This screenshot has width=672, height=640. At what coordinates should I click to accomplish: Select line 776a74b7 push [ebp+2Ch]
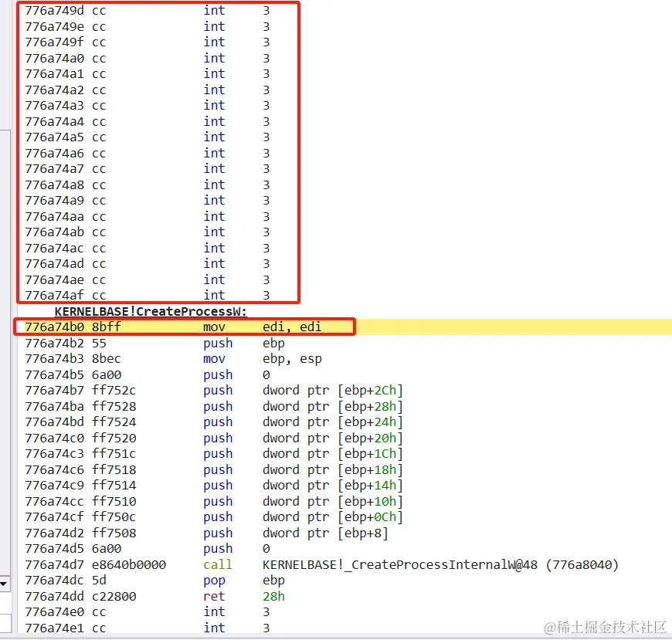point(214,391)
